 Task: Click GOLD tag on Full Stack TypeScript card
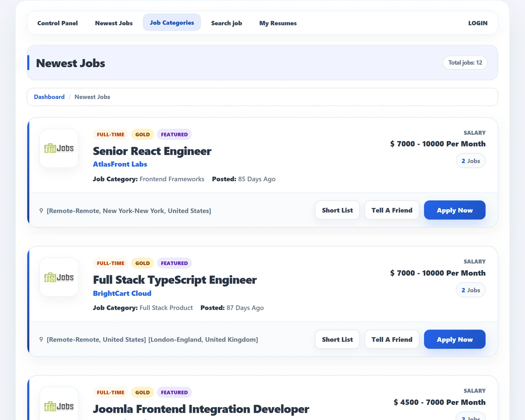[x=142, y=263]
